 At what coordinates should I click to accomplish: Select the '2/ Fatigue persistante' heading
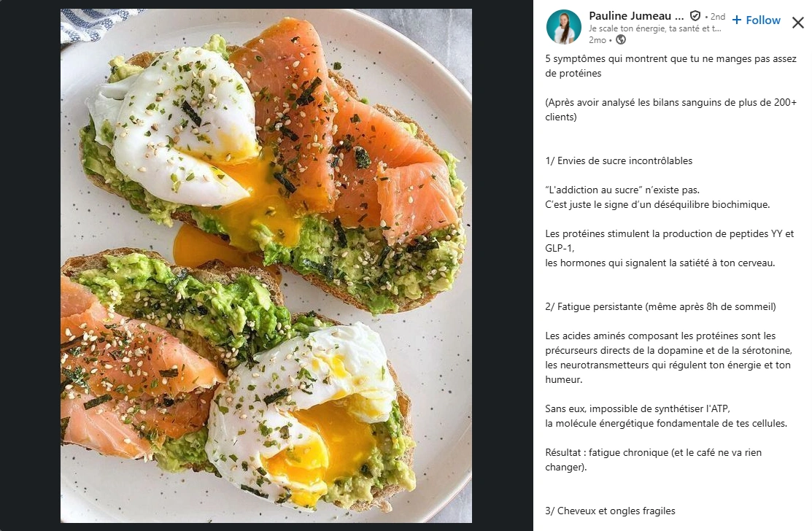click(x=660, y=307)
